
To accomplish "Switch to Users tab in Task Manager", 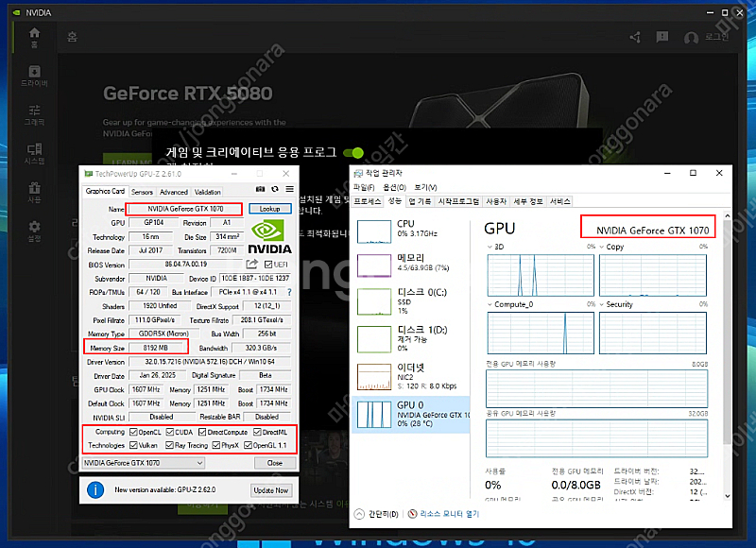I will pos(496,201).
